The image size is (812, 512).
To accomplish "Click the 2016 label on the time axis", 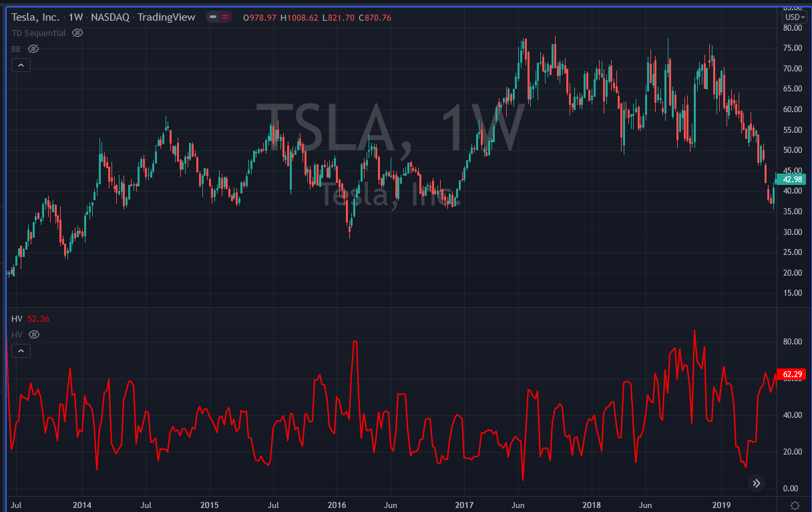I will 337,505.
